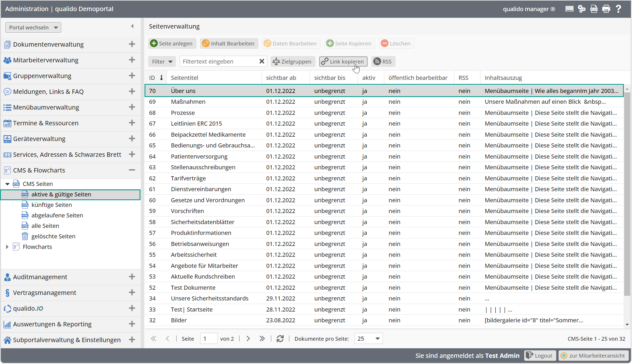Open the Dokumente pro Seite dropdown

tap(369, 339)
